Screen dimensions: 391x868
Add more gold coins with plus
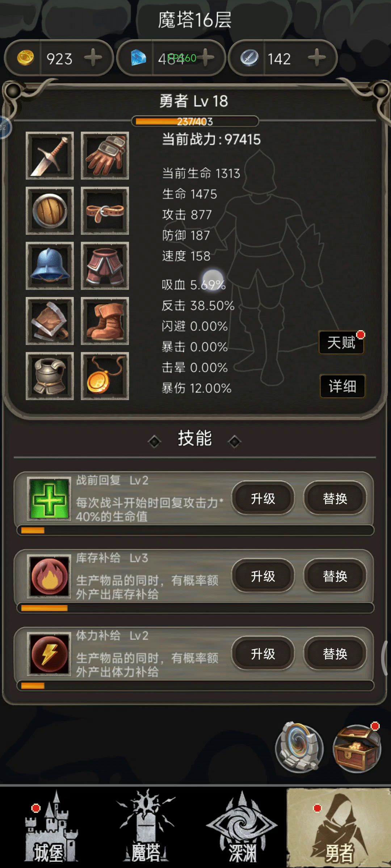point(93,58)
